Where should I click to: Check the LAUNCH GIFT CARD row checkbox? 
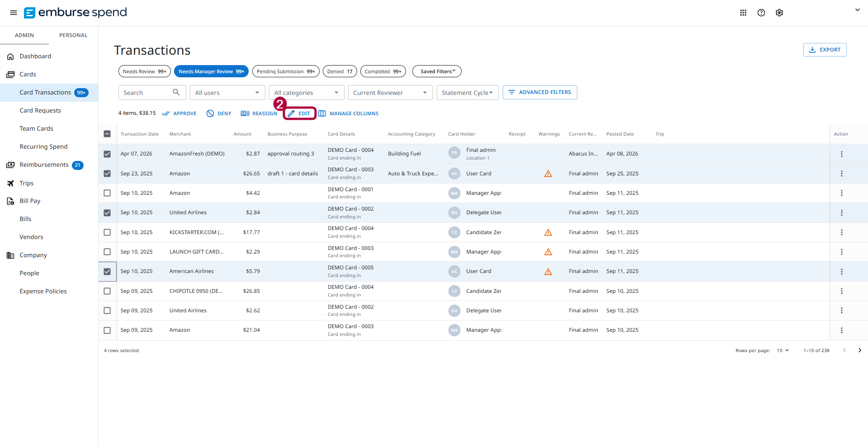107,252
